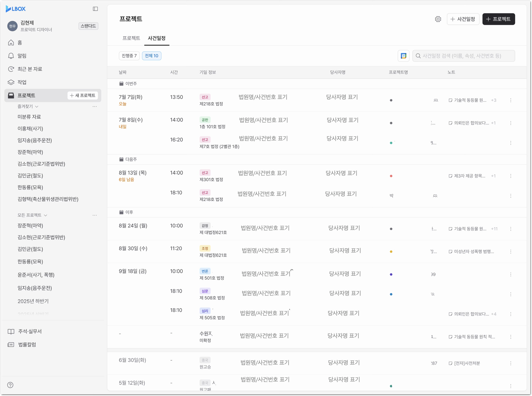Click + 사건일정 button
Image resolution: width=532 pixels, height=396 pixels.
tap(463, 19)
